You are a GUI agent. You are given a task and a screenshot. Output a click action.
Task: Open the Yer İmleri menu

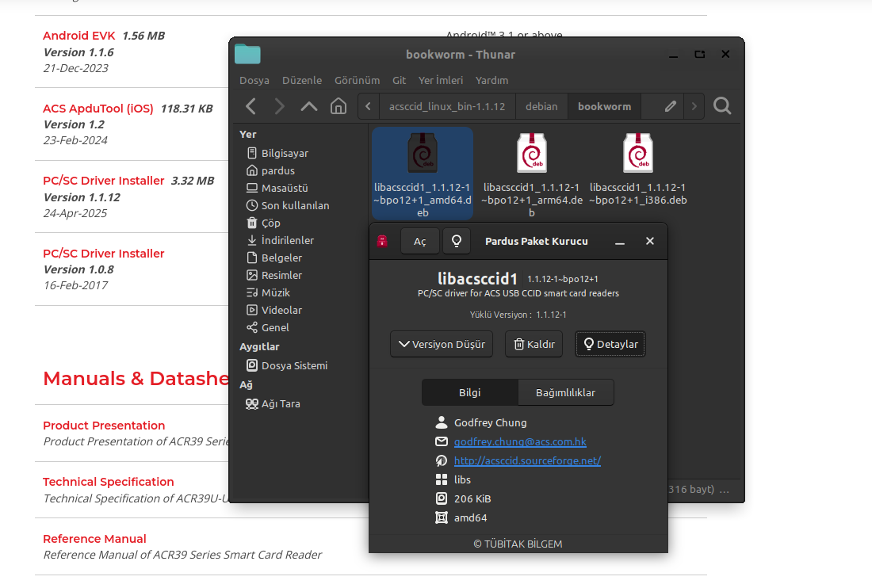pyautogui.click(x=440, y=80)
